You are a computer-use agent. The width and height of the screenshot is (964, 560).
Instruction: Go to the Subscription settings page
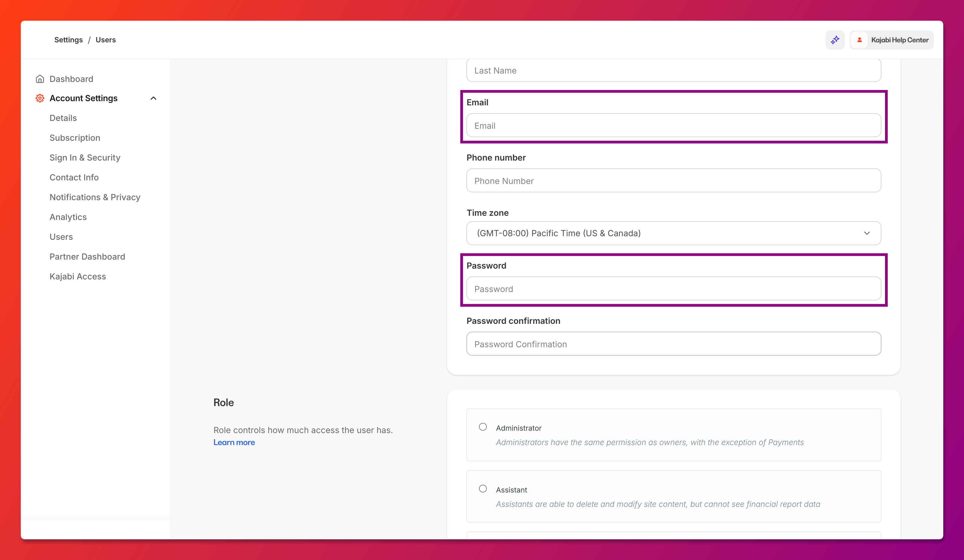click(x=75, y=138)
